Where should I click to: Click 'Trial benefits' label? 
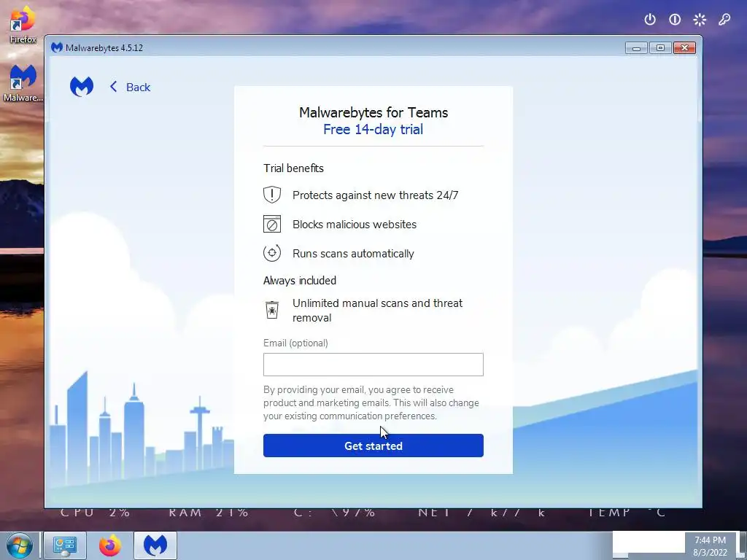pyautogui.click(x=293, y=168)
